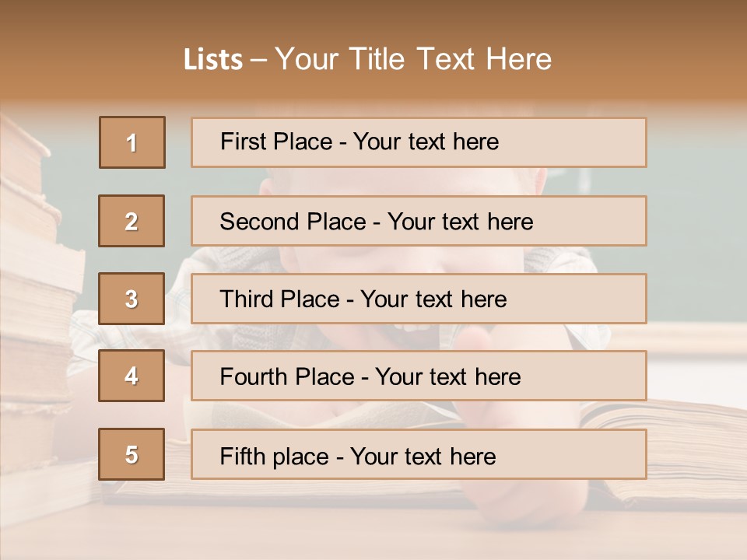Click the bold "Lists" word in title

pyautogui.click(x=212, y=59)
